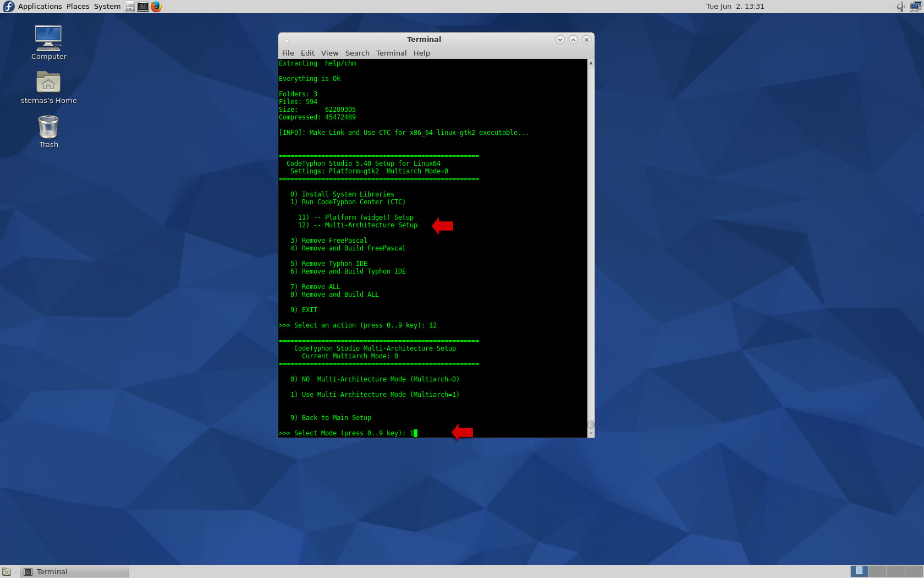Close the Terminal window
The image size is (924, 578).
tap(586, 40)
